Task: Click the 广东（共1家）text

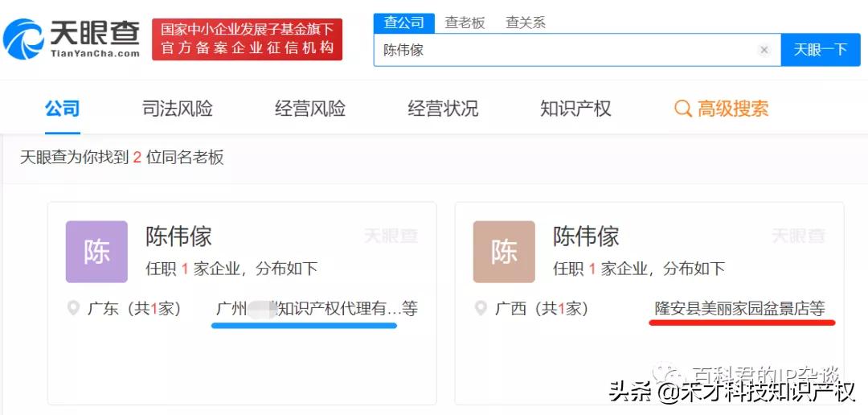Action: tap(134, 309)
